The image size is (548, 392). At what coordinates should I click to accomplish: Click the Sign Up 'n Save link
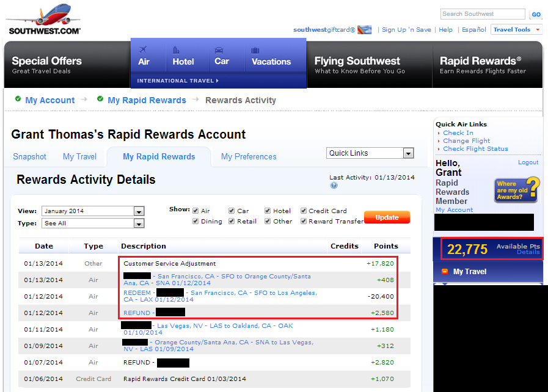[406, 30]
